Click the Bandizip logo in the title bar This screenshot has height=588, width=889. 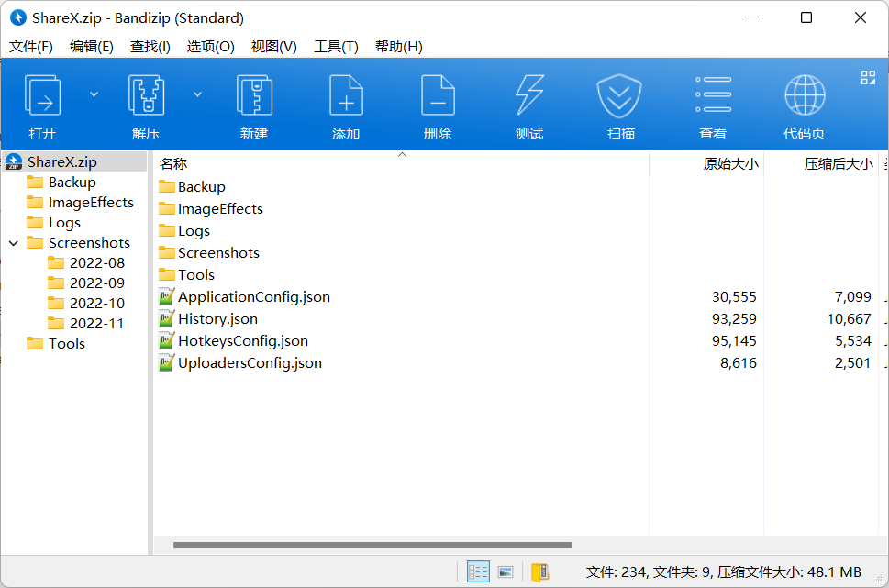pos(18,17)
